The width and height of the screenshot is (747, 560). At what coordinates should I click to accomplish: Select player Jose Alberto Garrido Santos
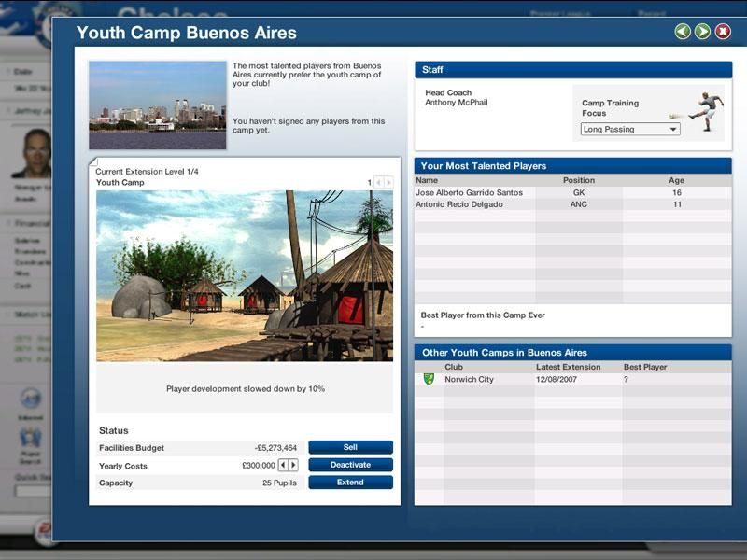click(x=469, y=193)
